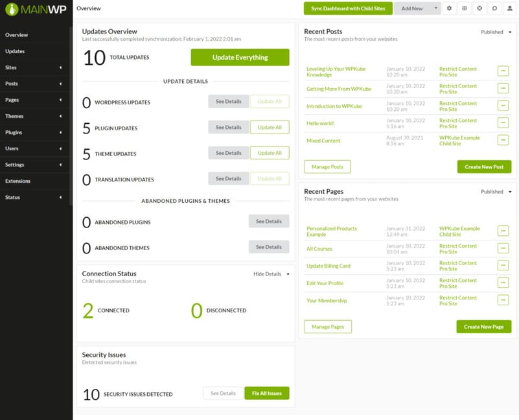Click minus icon for Getting More From WPKube
Image resolution: width=519 pixels, height=420 pixels.
[503, 88]
